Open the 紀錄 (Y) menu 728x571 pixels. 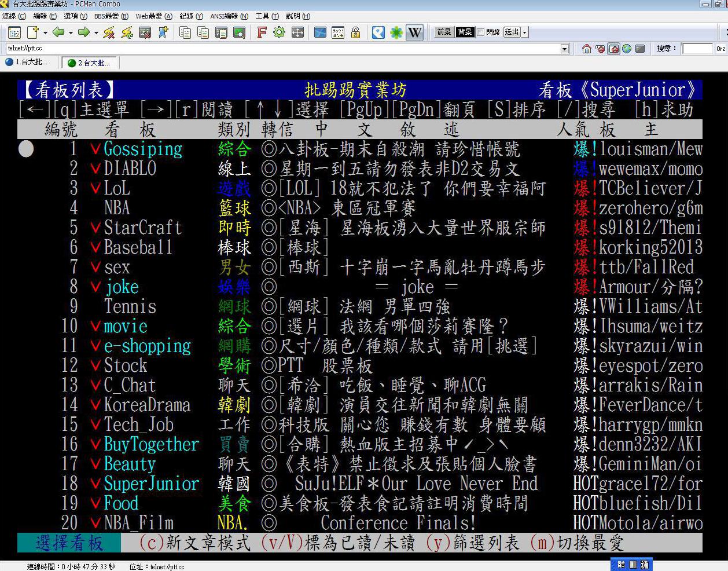coord(191,16)
